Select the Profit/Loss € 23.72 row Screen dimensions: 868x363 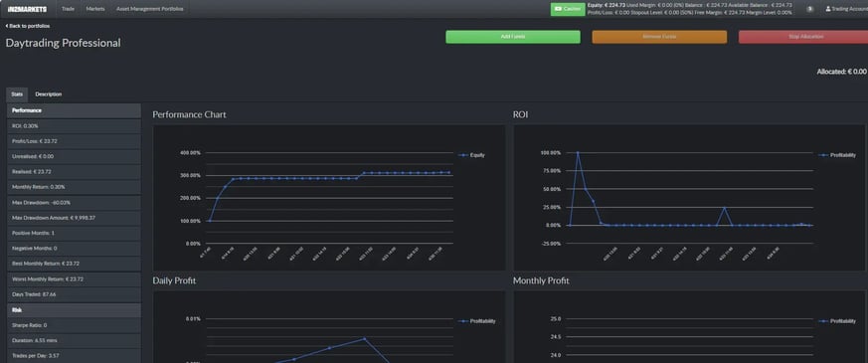(x=74, y=141)
